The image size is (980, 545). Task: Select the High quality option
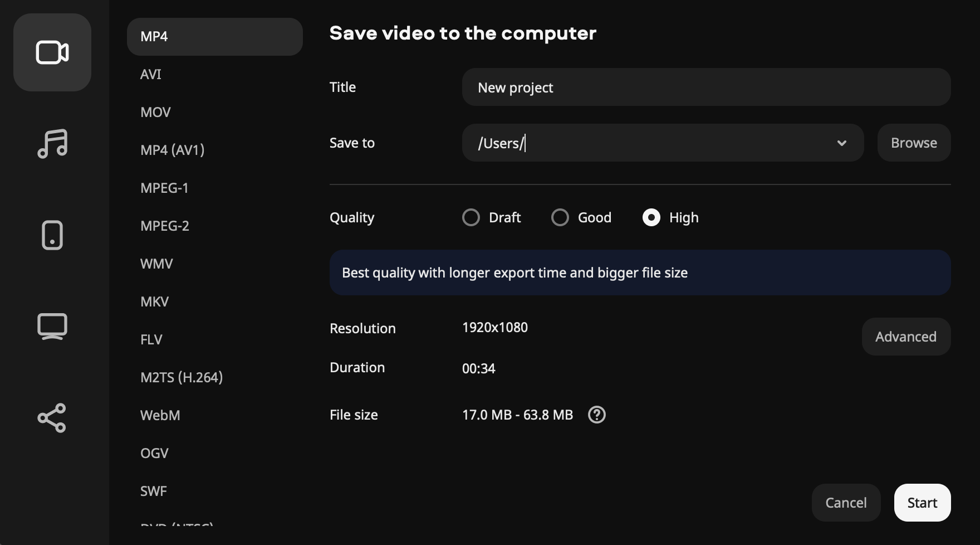click(670, 217)
